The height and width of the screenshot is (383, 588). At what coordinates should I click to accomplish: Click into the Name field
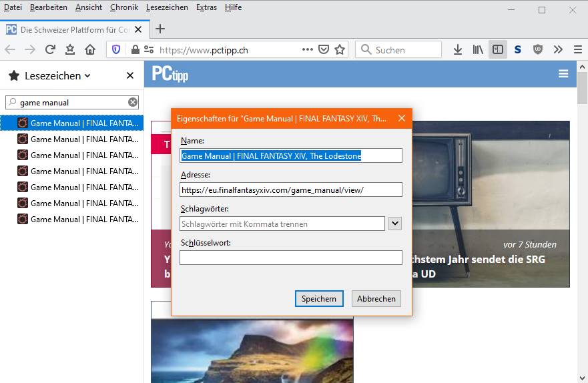(290, 155)
